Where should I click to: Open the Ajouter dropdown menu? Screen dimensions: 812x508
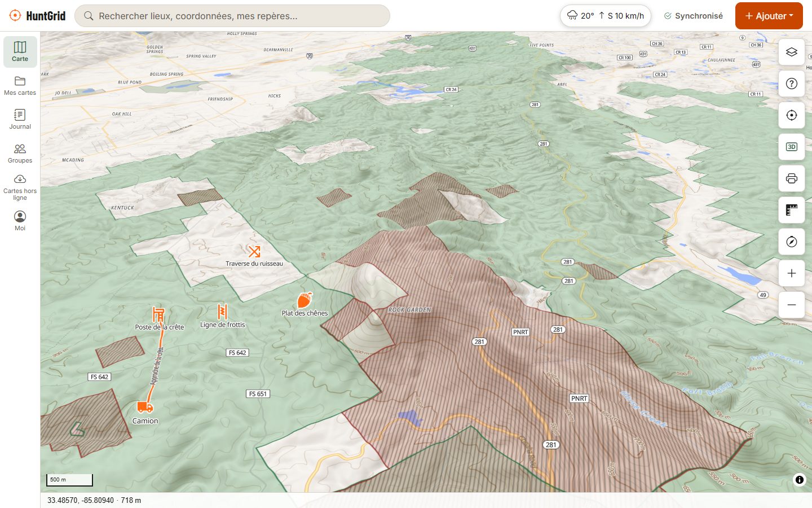click(x=769, y=16)
